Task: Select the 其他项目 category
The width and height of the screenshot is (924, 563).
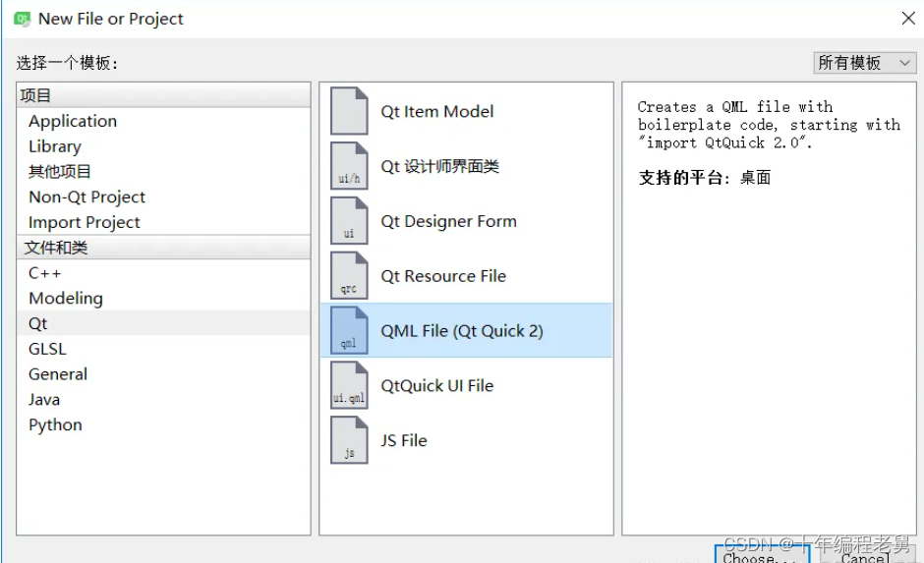Action: [163, 171]
